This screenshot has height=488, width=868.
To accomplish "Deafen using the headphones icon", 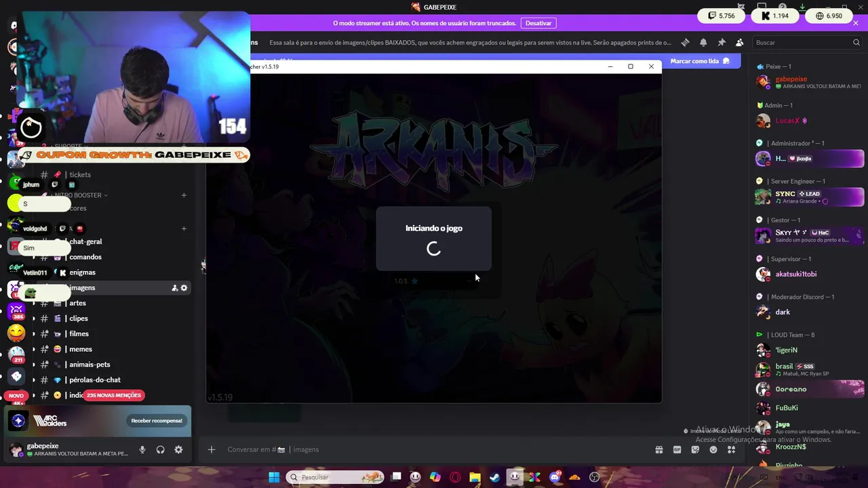I will point(160,449).
